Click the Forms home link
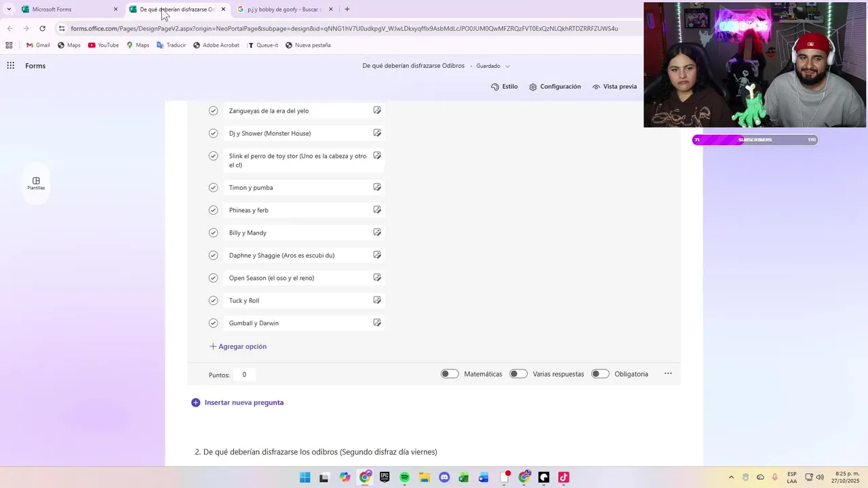Image resolution: width=868 pixels, height=488 pixels. (35, 66)
